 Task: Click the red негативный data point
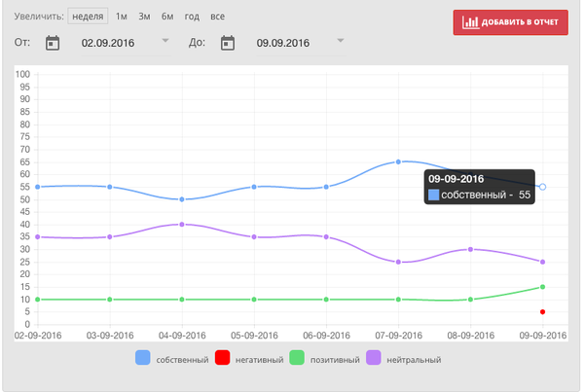coord(542,312)
